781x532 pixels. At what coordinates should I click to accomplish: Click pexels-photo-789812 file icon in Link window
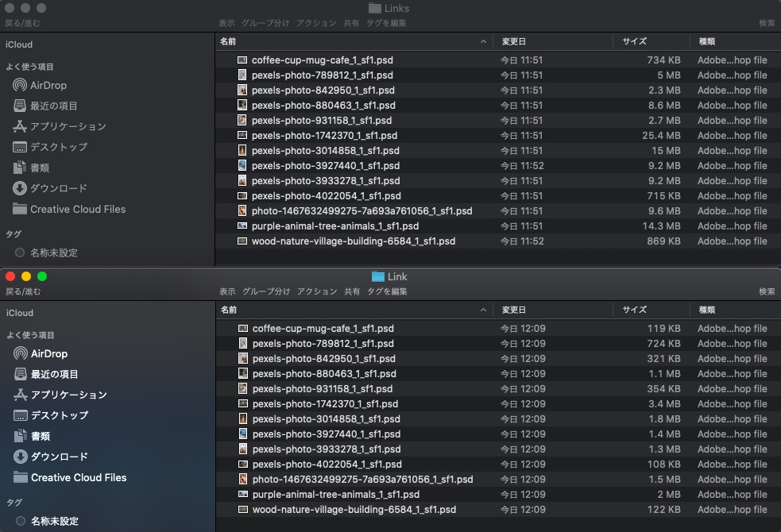point(243,343)
